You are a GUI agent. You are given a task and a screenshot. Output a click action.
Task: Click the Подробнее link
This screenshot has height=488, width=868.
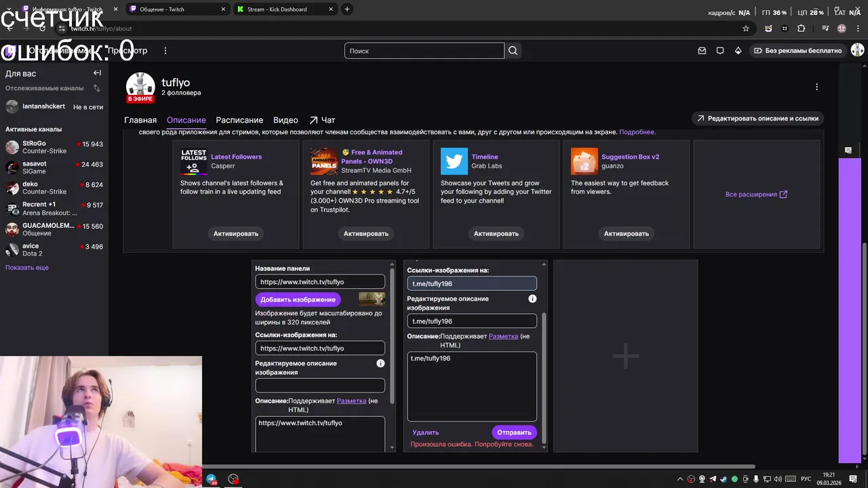(637, 132)
